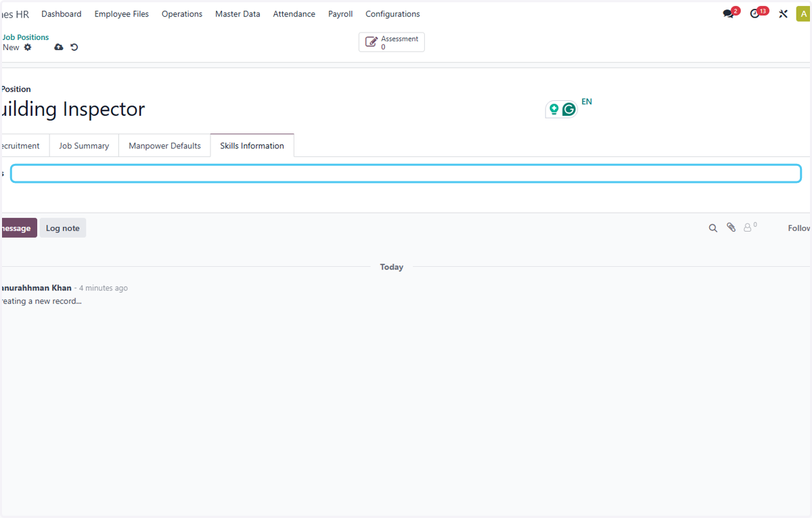
Task: Click the Assessment edit icon
Action: (x=371, y=42)
